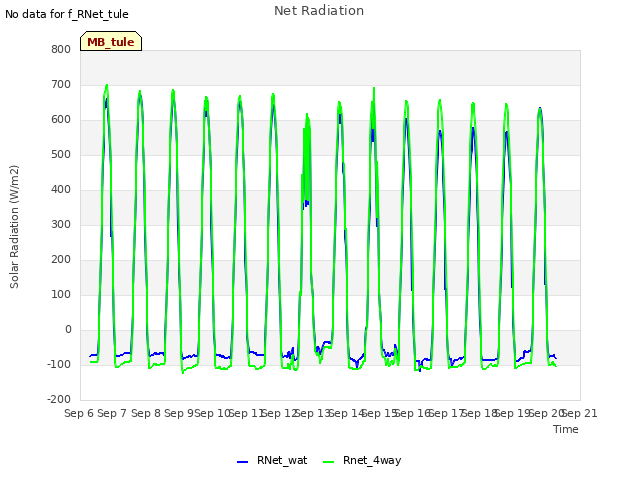Click the -100 y-axis tick label

coord(59,364)
